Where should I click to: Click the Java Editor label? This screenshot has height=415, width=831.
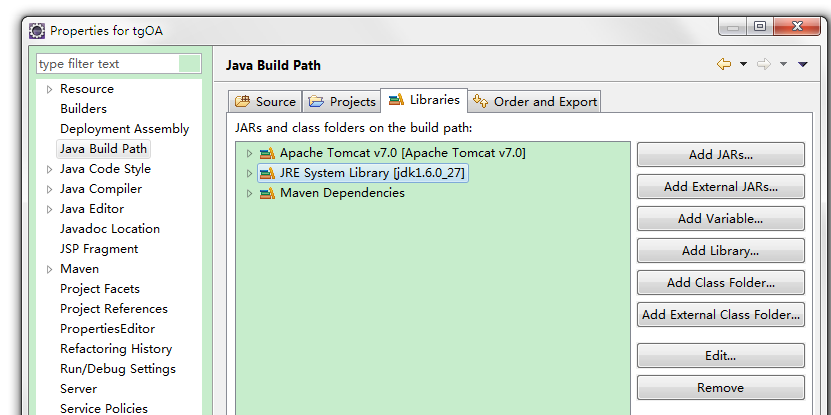[92, 209]
